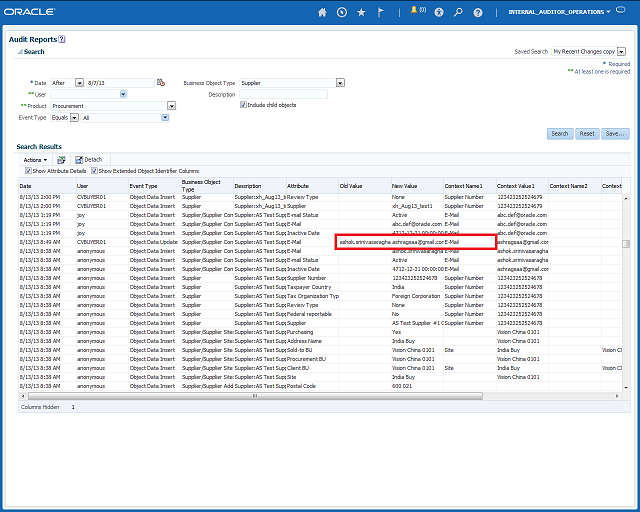
Task: Open Help question mark icon
Action: pyautogui.click(x=478, y=13)
